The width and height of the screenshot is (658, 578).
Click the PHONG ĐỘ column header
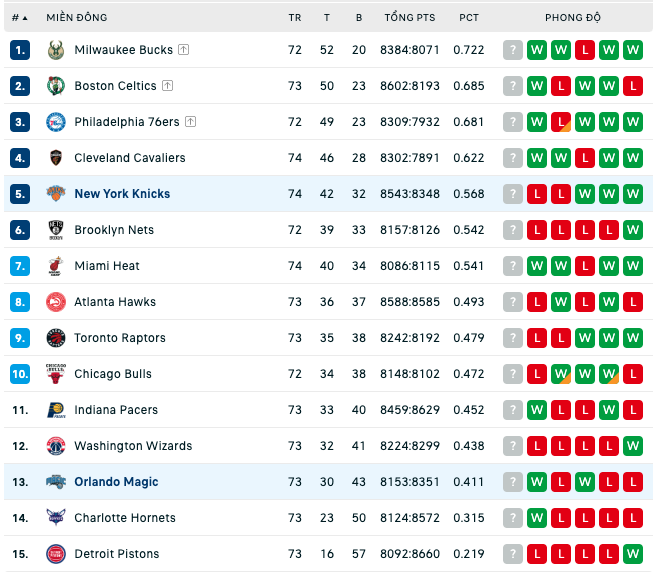(x=573, y=18)
